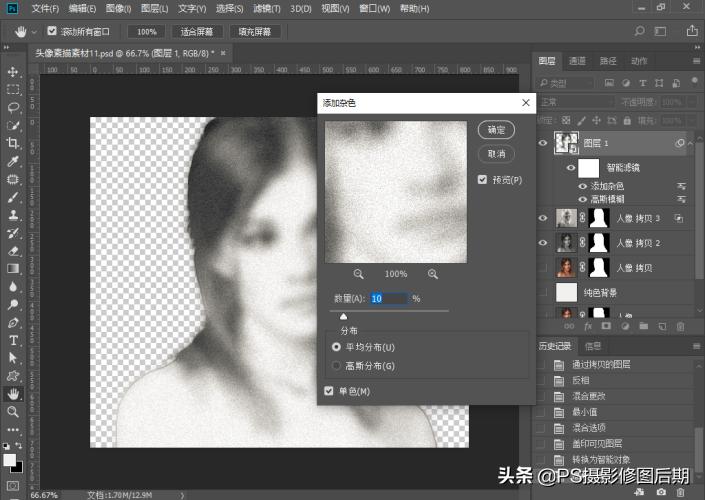Toggle the Monochromatic (单色) checkbox
The image size is (705, 500).
[329, 391]
